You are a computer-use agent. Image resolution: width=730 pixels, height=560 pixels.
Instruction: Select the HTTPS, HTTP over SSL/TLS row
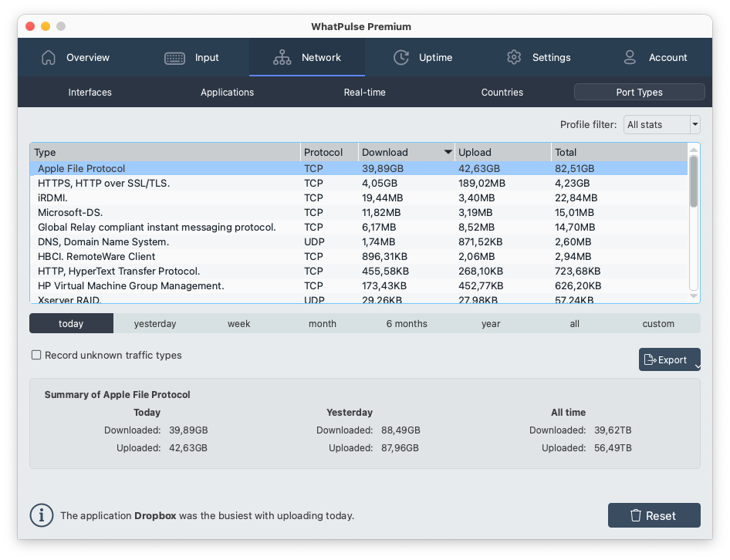coord(104,184)
